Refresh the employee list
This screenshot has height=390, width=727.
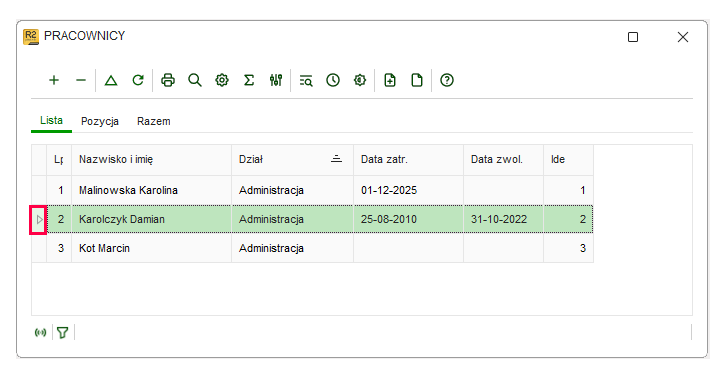coord(138,80)
